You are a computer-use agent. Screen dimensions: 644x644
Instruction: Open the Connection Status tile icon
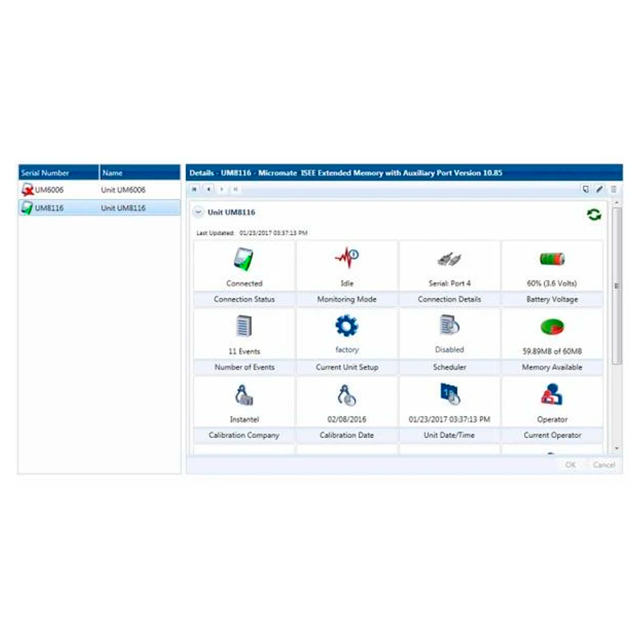tap(244, 259)
